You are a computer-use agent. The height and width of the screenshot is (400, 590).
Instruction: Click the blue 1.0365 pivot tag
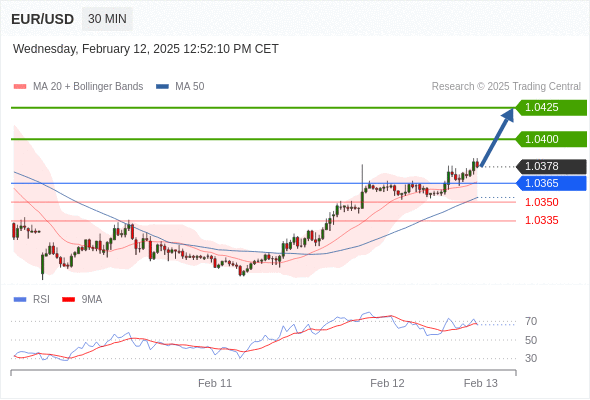click(551, 183)
